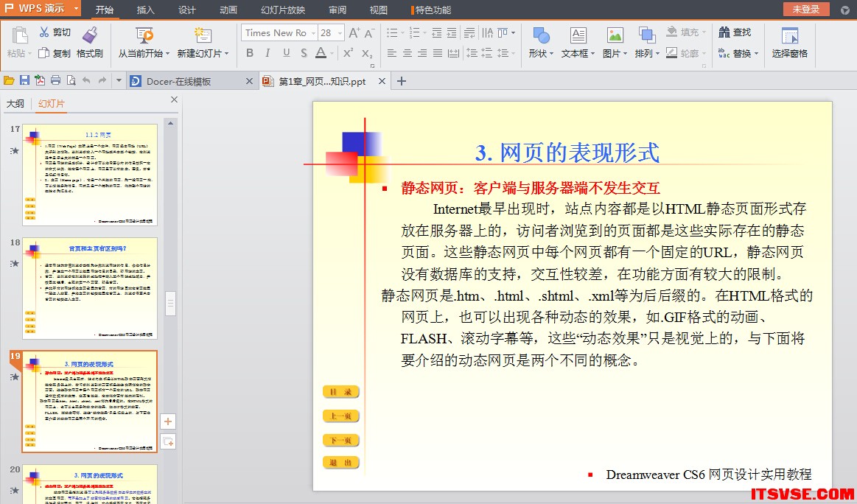Viewport: 857px width, 504px height.
Task: Open Find (查找) binoculars tool
Action: (724, 32)
